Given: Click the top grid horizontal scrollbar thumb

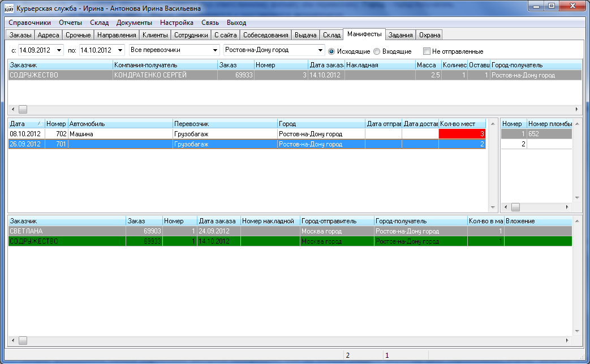Looking at the screenshot, I should tap(23, 110).
